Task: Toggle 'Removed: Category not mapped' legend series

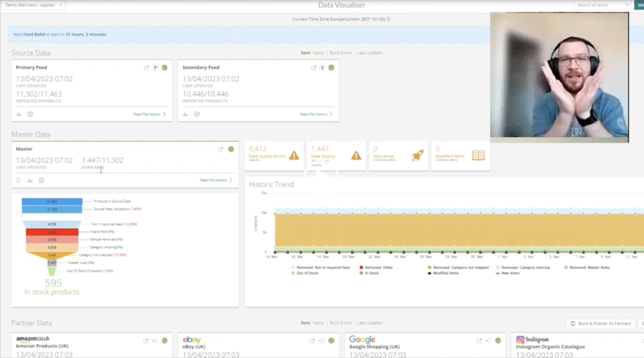Action: (x=461, y=267)
